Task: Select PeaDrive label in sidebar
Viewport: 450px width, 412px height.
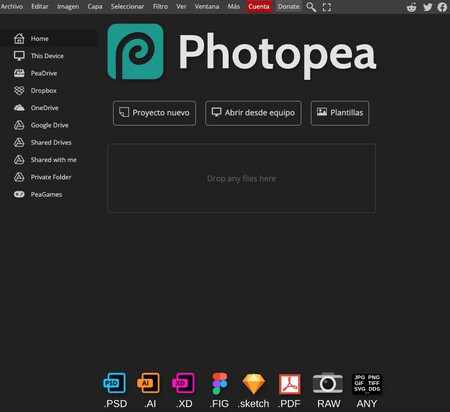Action: (x=44, y=73)
